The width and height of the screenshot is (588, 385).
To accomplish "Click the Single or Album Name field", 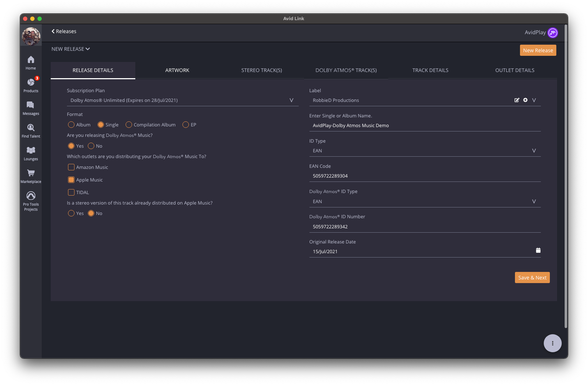I will pos(425,126).
